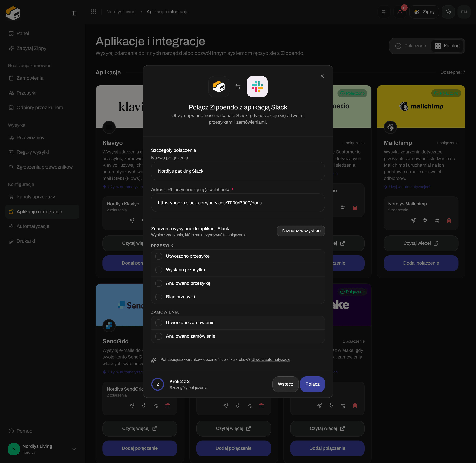476x463 pixels.
Task: Expand the Nordlys Living account switcher
Action: coord(42,449)
